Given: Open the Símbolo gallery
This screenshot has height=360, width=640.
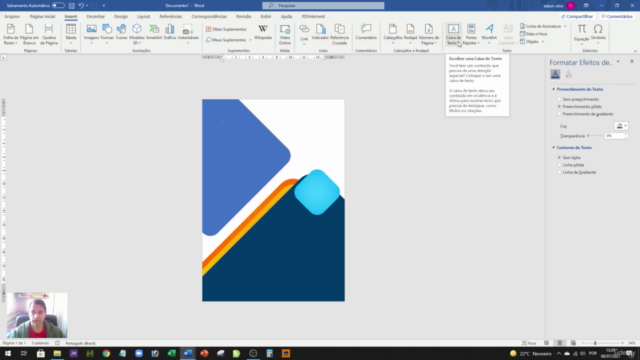Looking at the screenshot, I should point(598,34).
